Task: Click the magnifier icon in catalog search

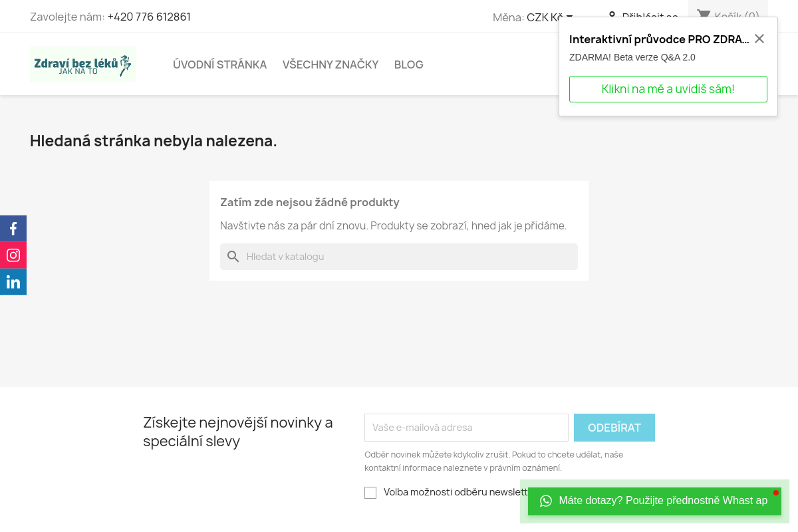Action: (233, 257)
